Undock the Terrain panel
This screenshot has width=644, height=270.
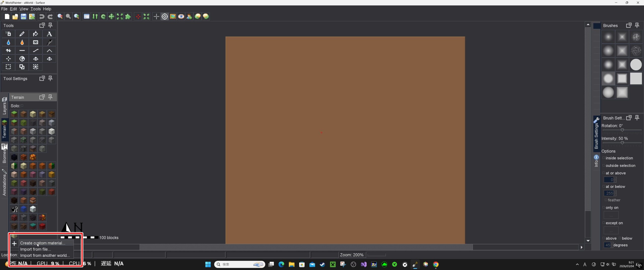click(x=42, y=97)
